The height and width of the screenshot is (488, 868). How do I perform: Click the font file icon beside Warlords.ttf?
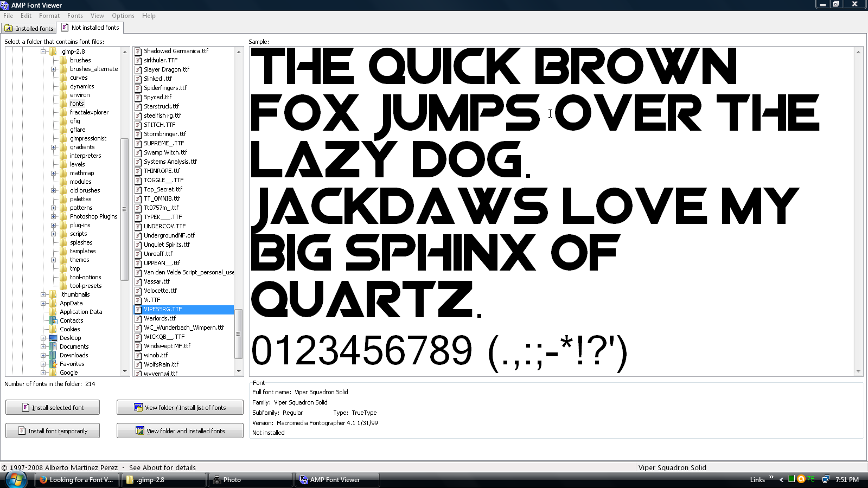(x=138, y=319)
